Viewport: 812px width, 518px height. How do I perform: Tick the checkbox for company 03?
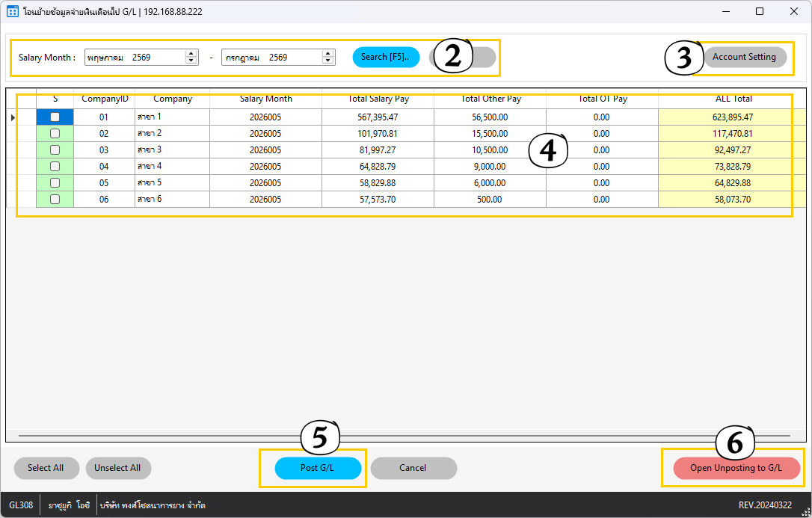pyautogui.click(x=55, y=150)
